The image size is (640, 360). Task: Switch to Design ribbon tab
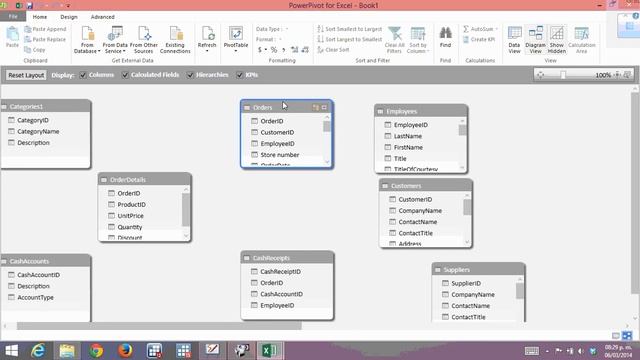pos(69,17)
